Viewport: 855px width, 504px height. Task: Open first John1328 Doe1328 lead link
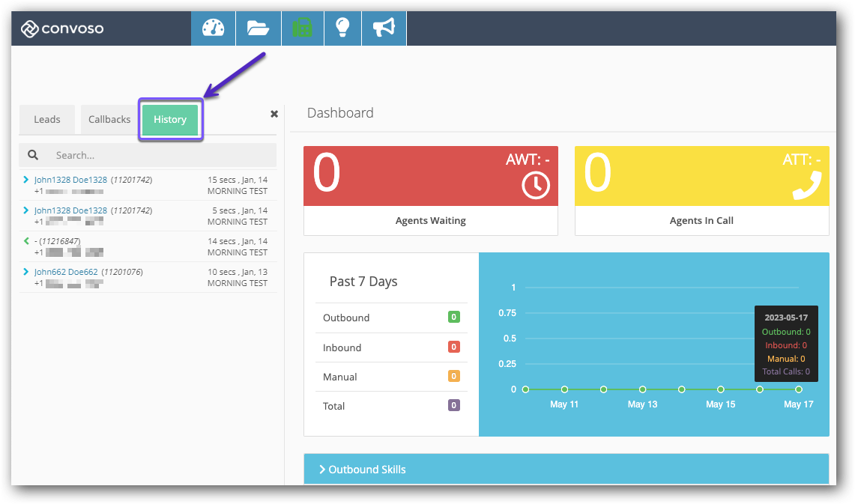click(70, 180)
